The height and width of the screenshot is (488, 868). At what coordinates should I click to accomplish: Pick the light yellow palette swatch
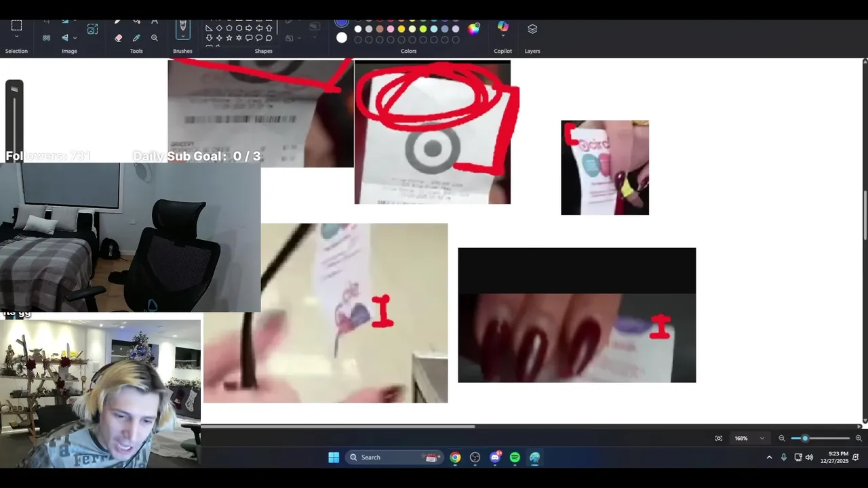point(412,29)
